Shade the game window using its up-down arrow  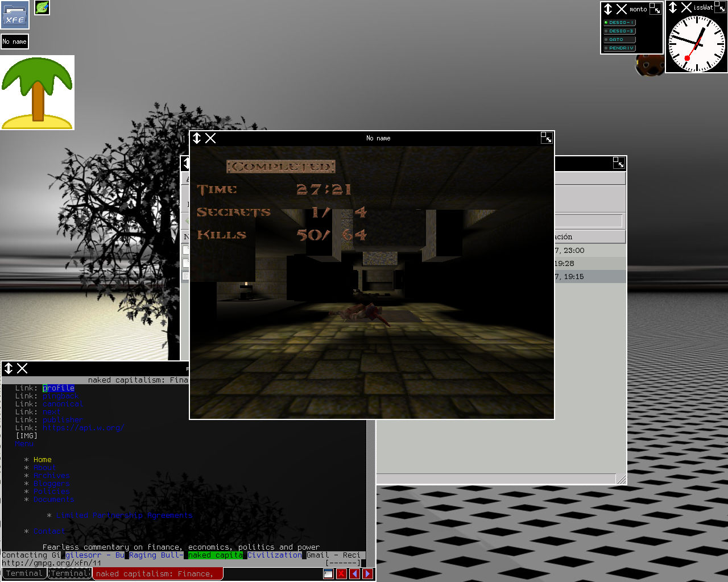pos(197,138)
